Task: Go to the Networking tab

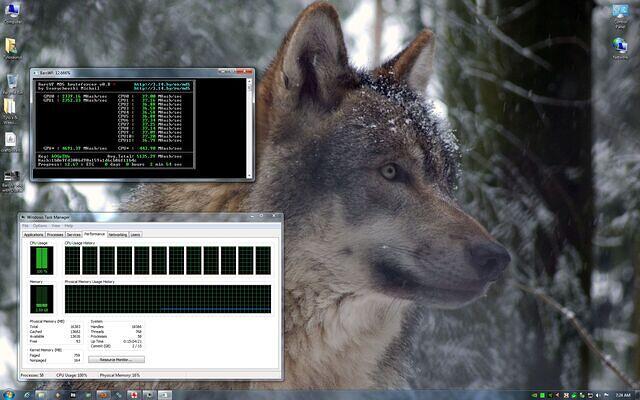Action: pos(118,234)
